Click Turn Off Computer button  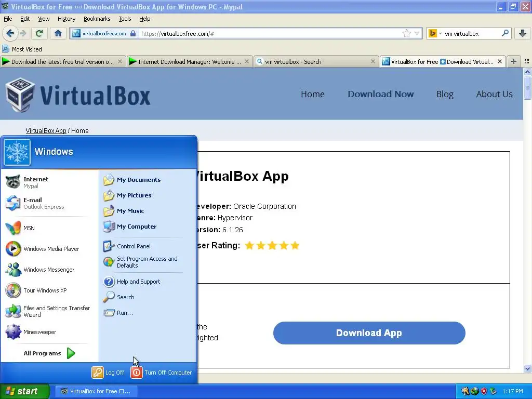pyautogui.click(x=162, y=372)
